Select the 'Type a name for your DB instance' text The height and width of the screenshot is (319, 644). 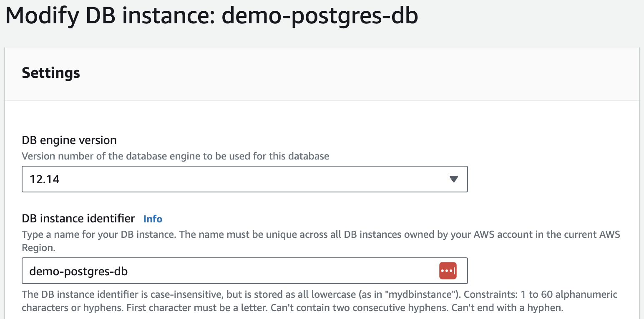coord(321,241)
